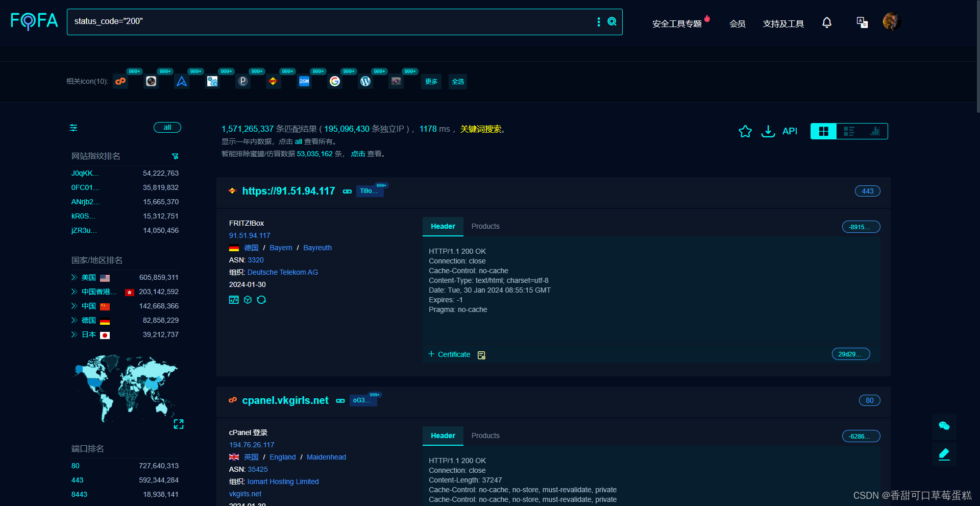
Task: Open the user avatar profile
Action: pyautogui.click(x=892, y=22)
